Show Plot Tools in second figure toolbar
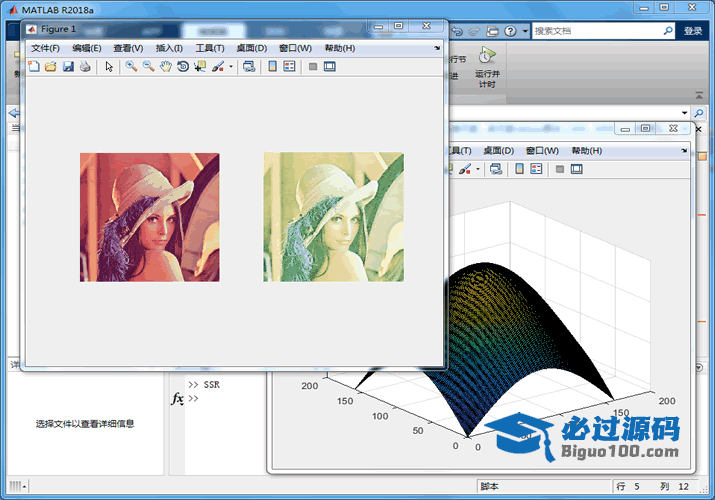Viewport: 715px width, 500px height. click(577, 169)
